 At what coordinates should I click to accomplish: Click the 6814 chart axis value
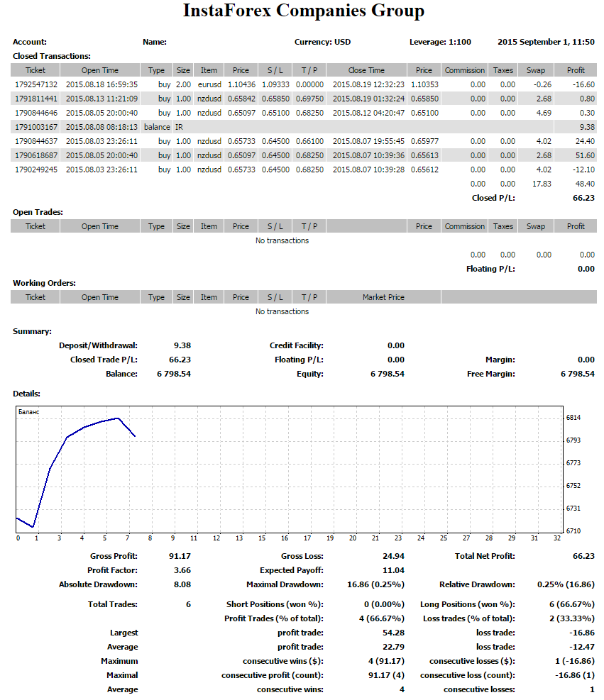(x=573, y=418)
